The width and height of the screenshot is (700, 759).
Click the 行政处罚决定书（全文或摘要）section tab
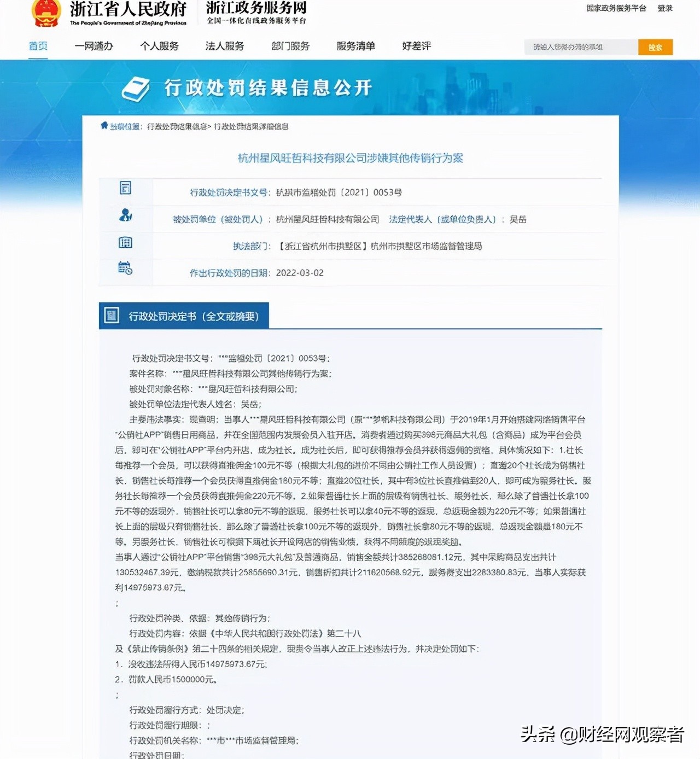184,316
